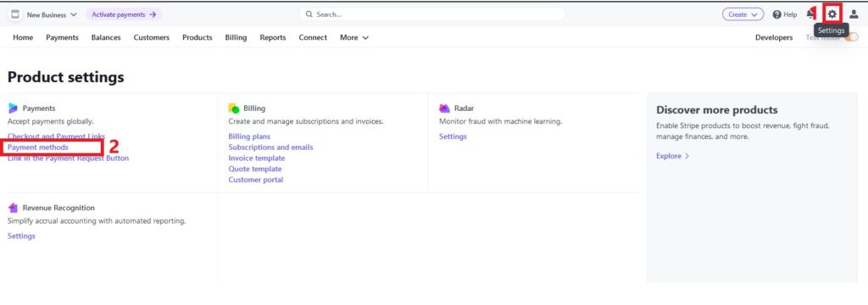Open Link in the Payment Request Button
The image size is (868, 305).
point(68,158)
